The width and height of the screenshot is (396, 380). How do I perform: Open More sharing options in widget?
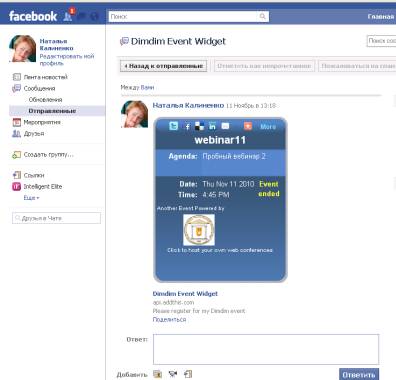tap(268, 127)
